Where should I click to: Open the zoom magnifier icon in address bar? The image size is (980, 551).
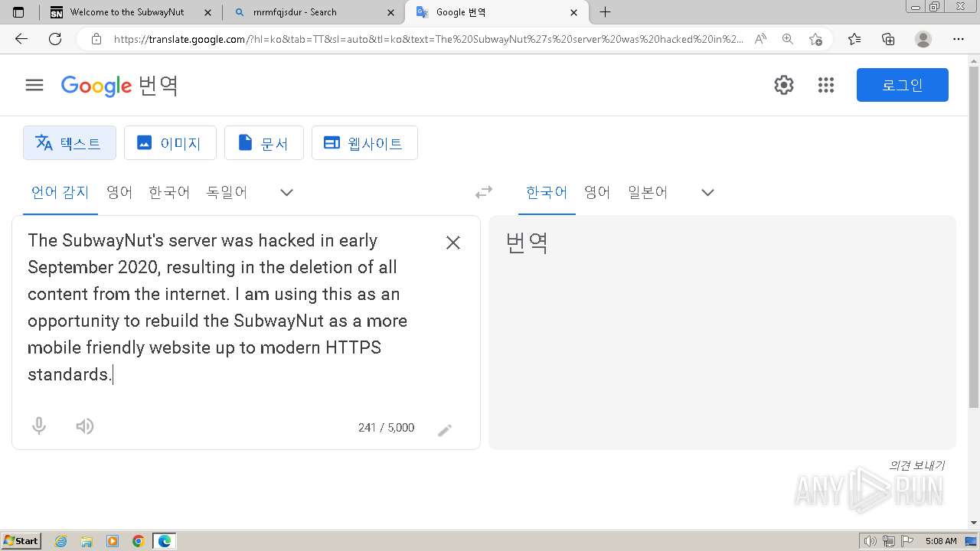[x=787, y=39]
